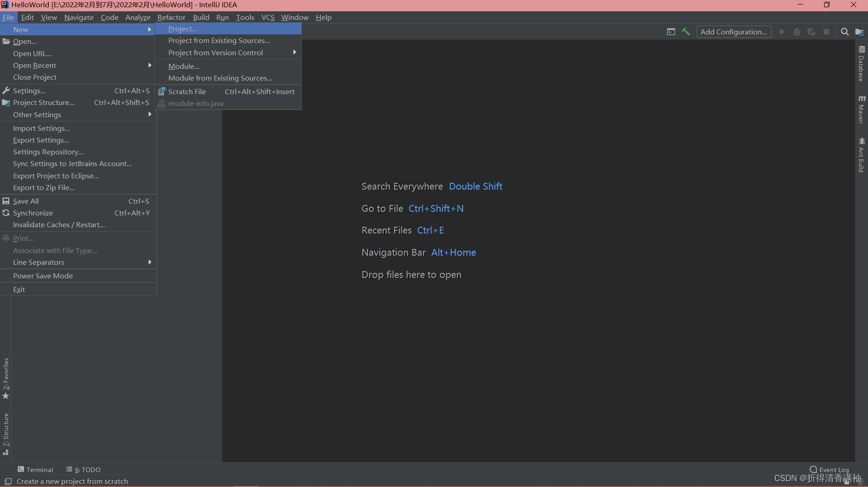The image size is (868, 487).
Task: Expand the New submenu arrow
Action: coord(149,29)
